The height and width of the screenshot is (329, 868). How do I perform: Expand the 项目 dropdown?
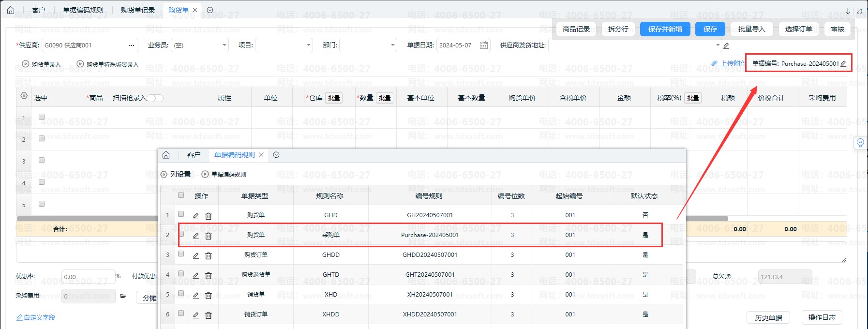309,45
